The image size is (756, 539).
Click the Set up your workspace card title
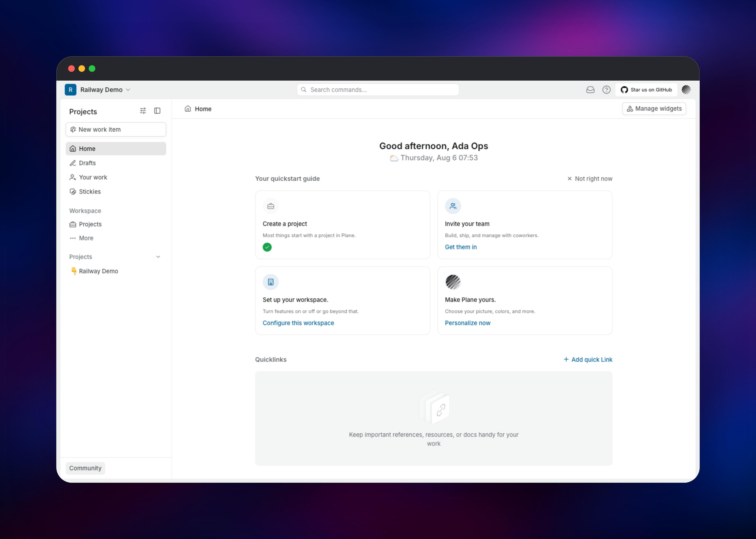pos(295,300)
